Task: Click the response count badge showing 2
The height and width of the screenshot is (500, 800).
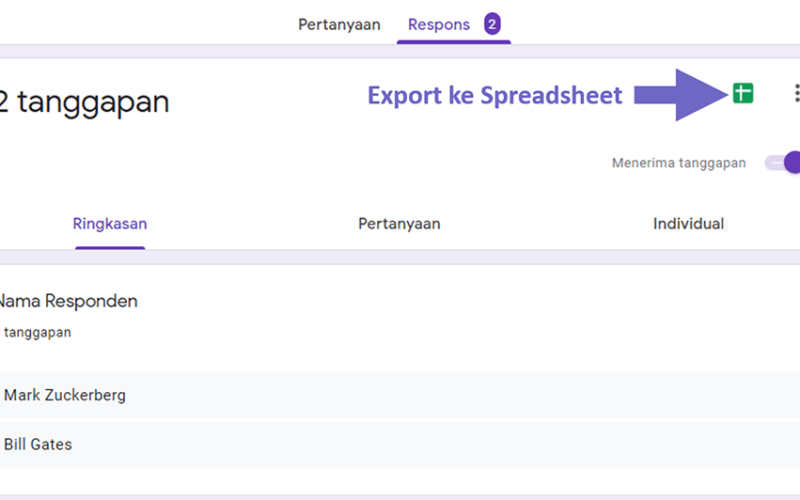Action: (x=492, y=24)
